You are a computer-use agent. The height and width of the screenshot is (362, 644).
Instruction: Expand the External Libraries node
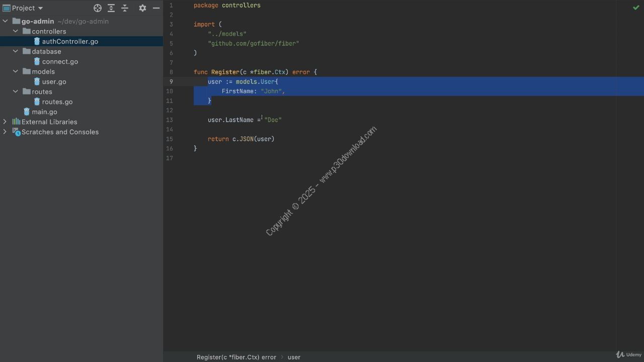(x=5, y=122)
